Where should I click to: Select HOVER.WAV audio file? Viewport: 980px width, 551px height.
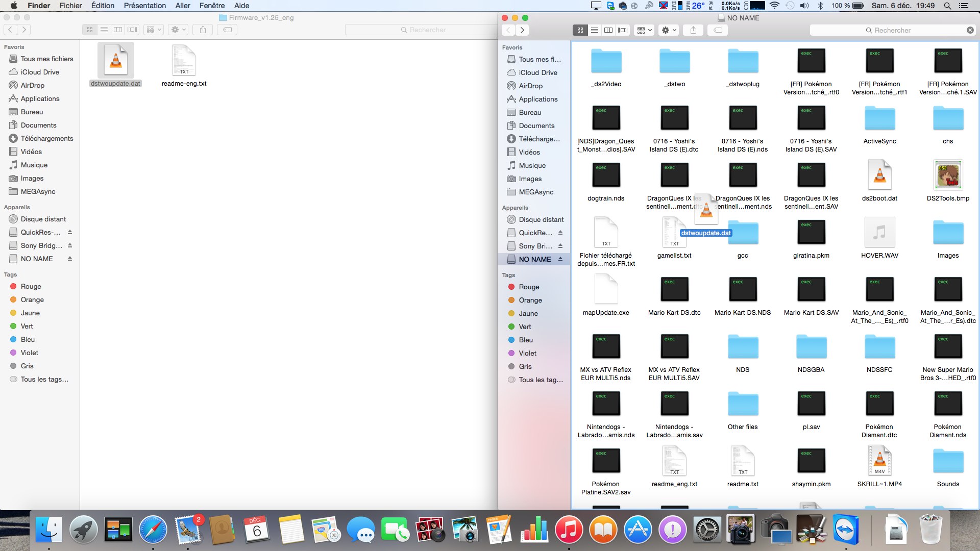879,237
